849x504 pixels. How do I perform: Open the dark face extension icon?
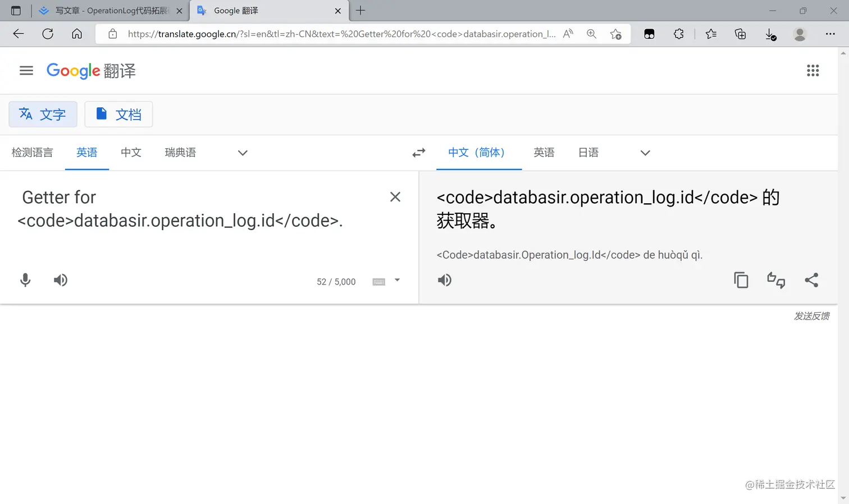tap(649, 34)
